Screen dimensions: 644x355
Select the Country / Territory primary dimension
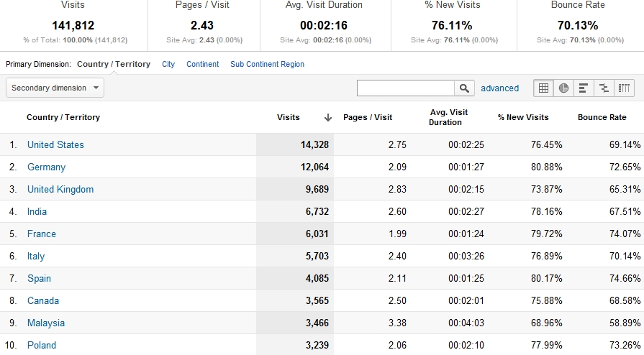[x=114, y=65]
